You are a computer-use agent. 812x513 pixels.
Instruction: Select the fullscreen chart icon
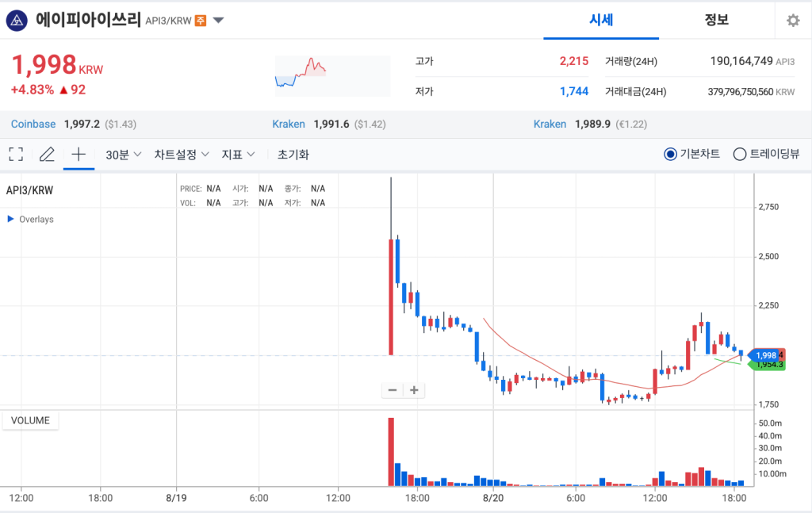[x=15, y=153]
